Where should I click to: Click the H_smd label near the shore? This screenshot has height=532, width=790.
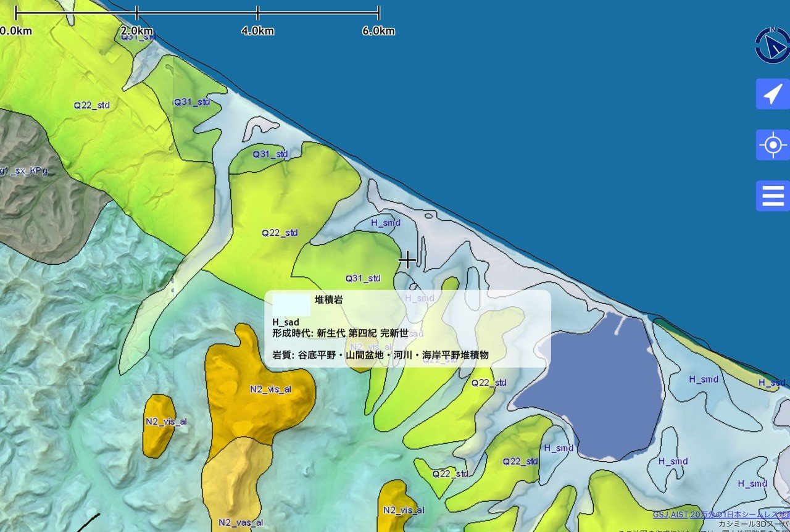click(x=386, y=223)
